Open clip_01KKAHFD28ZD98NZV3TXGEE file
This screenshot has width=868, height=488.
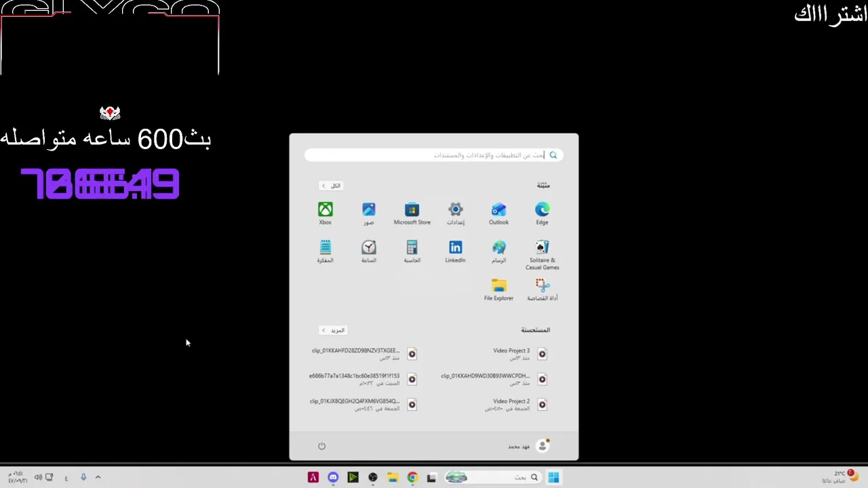pyautogui.click(x=364, y=354)
